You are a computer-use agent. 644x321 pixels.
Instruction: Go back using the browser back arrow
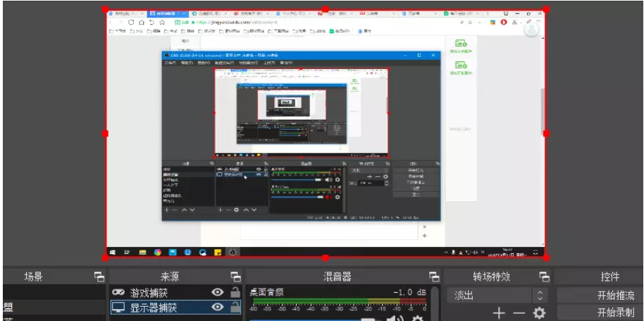pos(111,22)
